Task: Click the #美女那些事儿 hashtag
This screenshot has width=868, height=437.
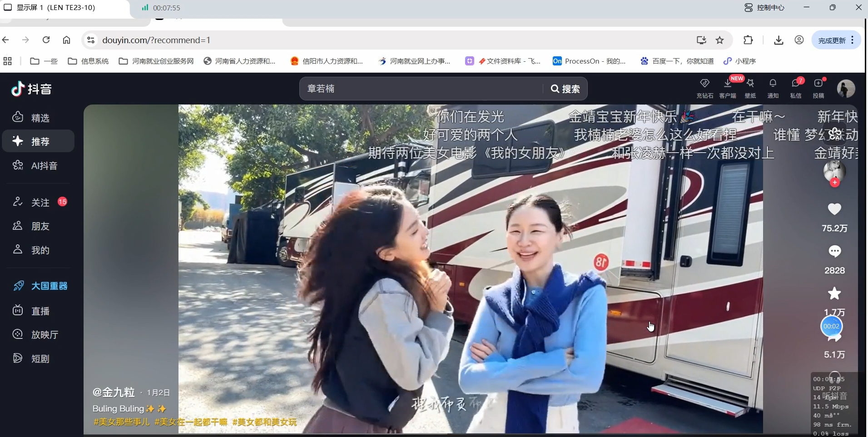Action: point(121,422)
